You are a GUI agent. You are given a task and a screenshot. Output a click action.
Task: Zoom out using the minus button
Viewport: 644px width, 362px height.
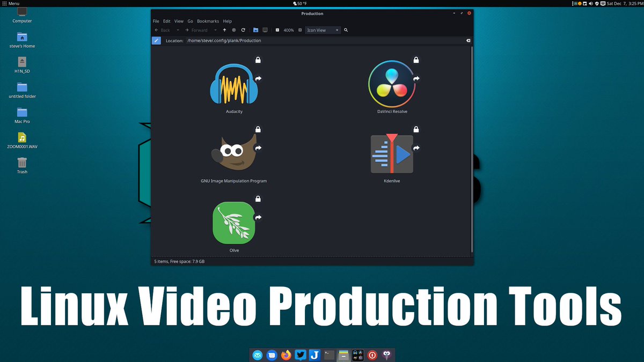[x=277, y=30]
